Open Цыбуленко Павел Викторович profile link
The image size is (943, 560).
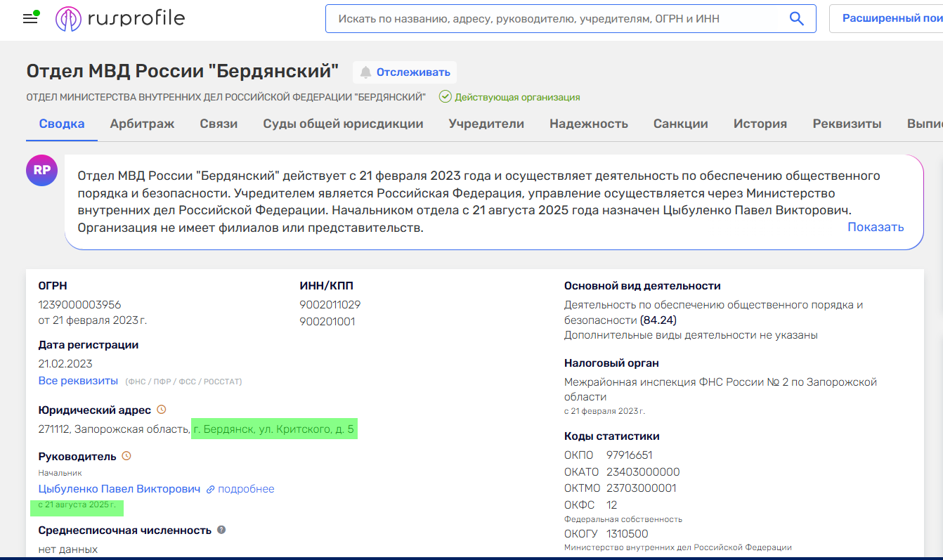(119, 489)
